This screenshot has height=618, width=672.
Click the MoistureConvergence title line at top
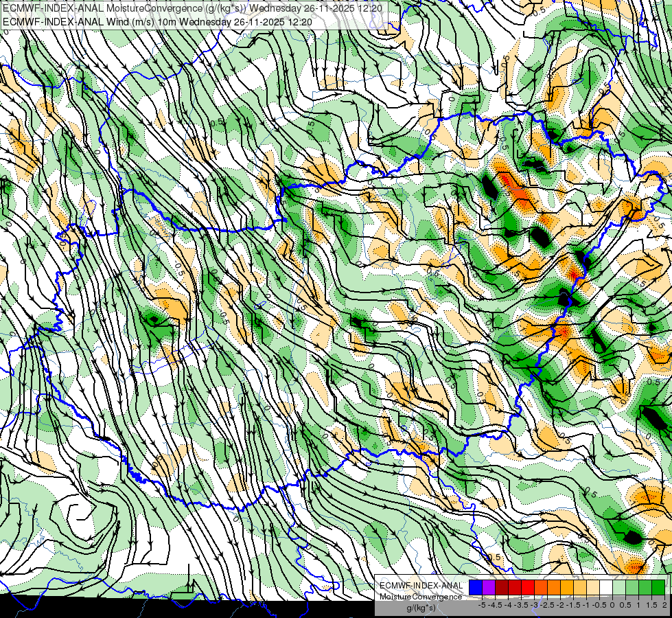point(192,8)
